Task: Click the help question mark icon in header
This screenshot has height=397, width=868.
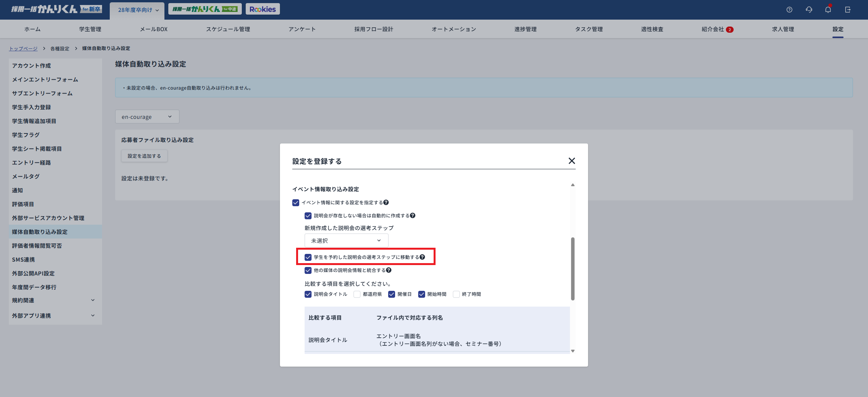Action: coord(789,10)
